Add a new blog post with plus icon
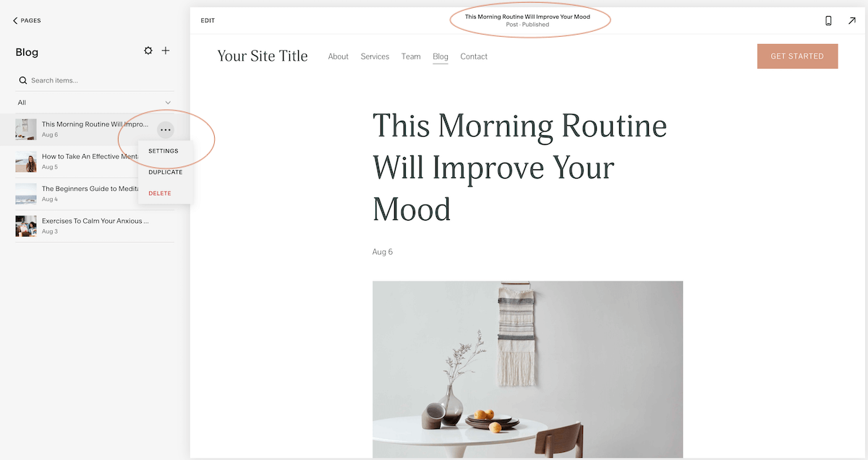This screenshot has height=460, width=868. coord(166,51)
